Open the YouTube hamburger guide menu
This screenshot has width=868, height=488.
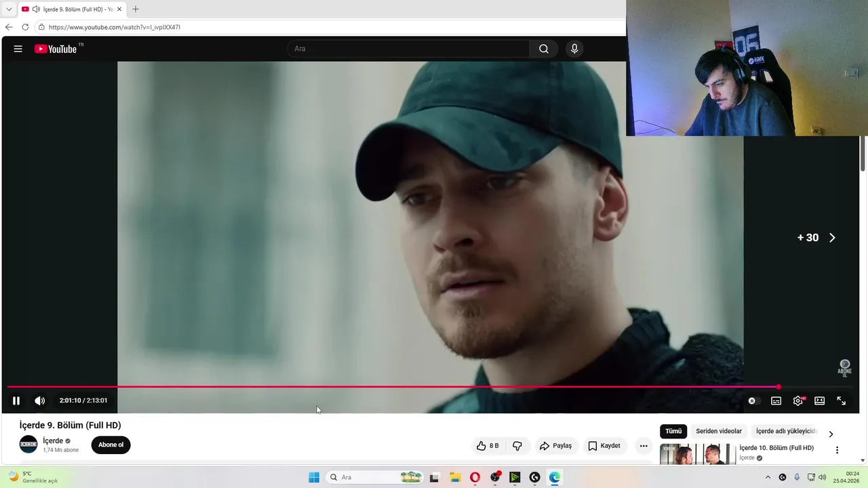click(18, 49)
